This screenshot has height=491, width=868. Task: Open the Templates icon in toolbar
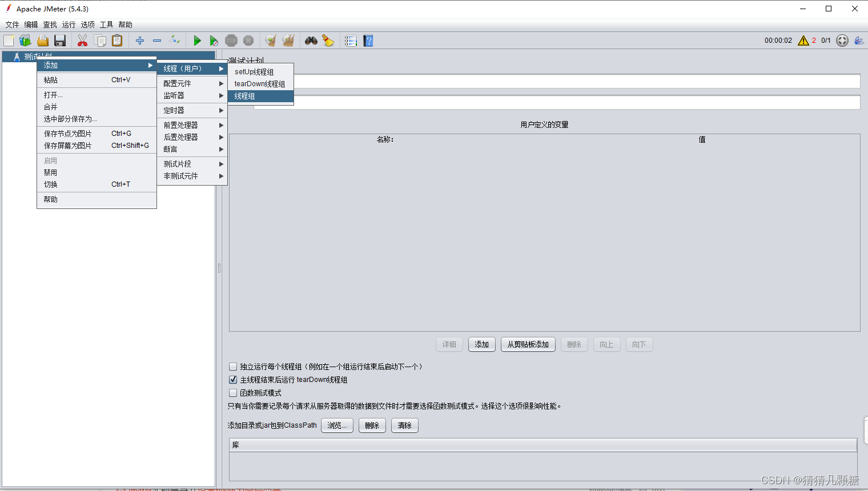click(x=25, y=41)
